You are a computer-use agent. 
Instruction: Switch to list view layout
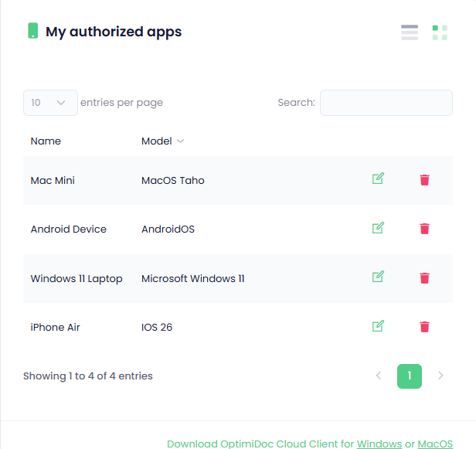410,32
